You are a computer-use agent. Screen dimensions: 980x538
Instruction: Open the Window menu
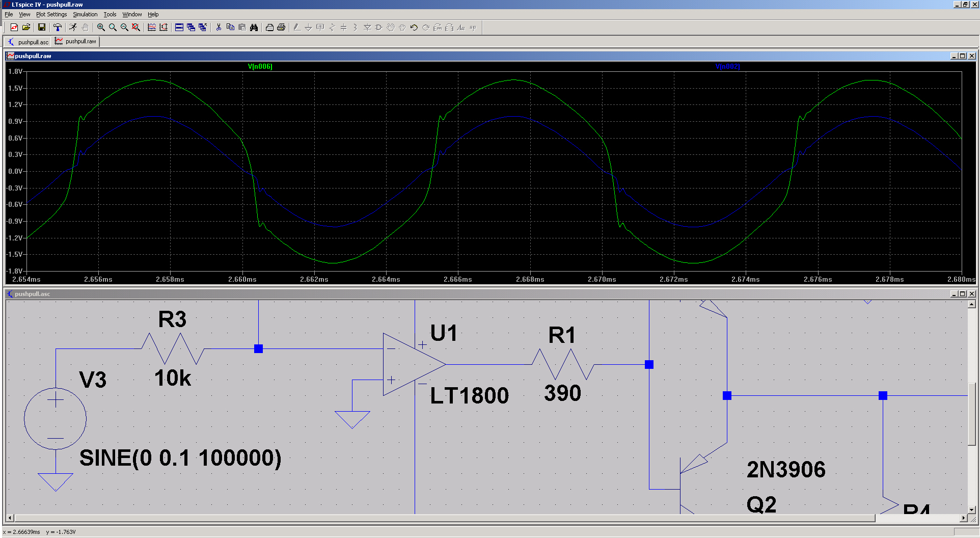coord(132,14)
